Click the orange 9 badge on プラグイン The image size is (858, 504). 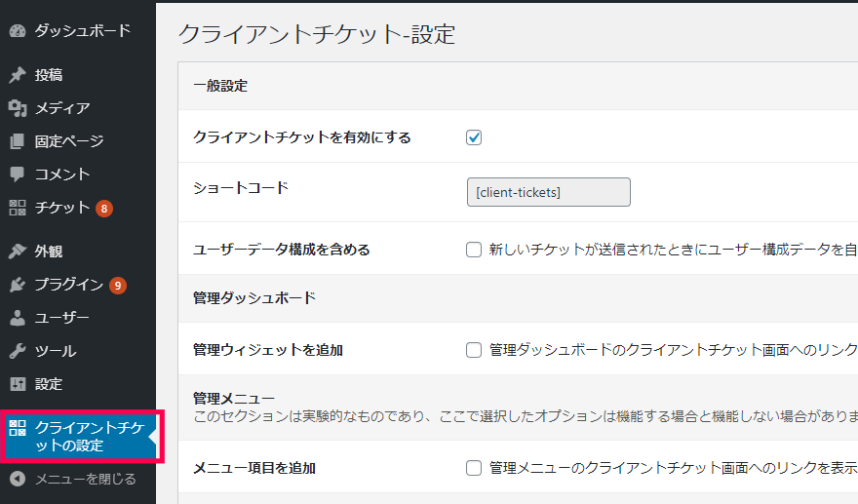(x=118, y=286)
